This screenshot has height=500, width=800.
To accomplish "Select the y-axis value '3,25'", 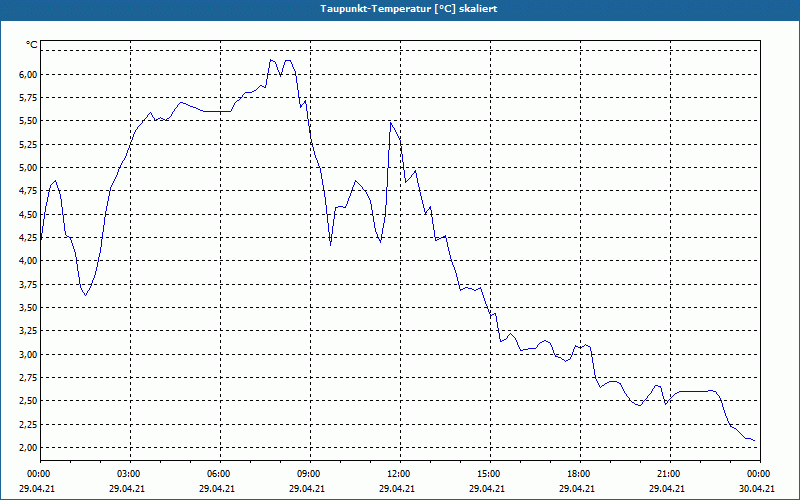I will point(29,331).
